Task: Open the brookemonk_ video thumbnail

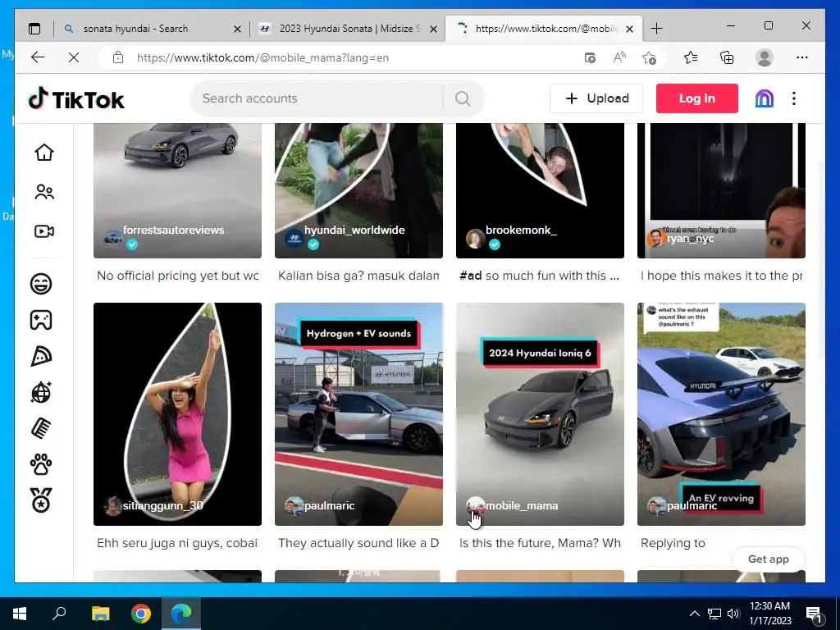Action: 540,190
